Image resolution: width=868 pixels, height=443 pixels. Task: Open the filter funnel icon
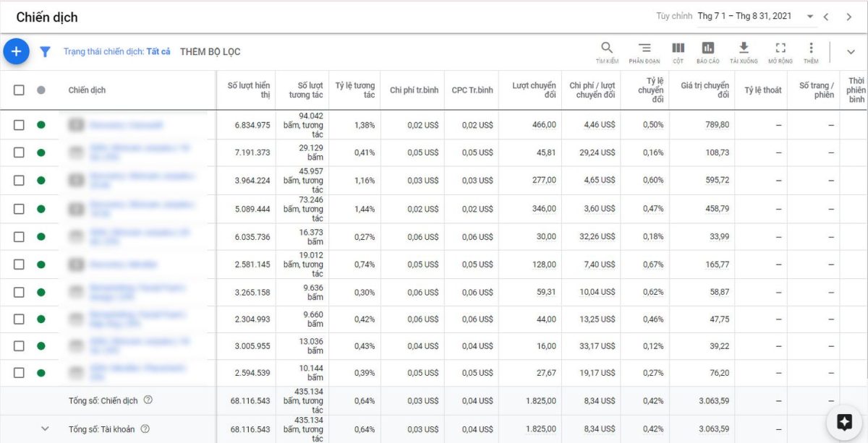tap(45, 52)
